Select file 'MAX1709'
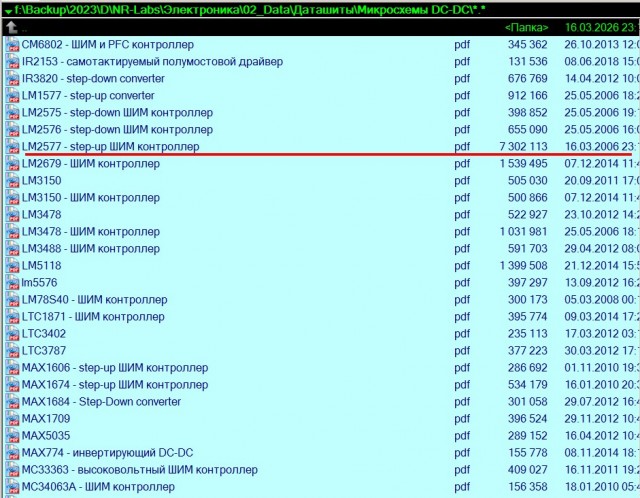Screen dimensions: 640x498 pos(46,419)
